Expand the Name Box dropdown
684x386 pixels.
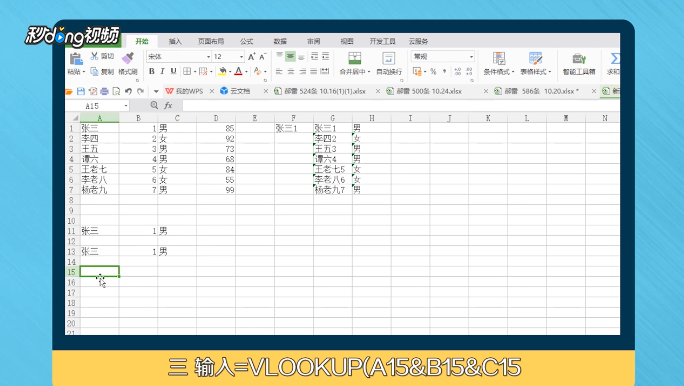click(x=126, y=106)
